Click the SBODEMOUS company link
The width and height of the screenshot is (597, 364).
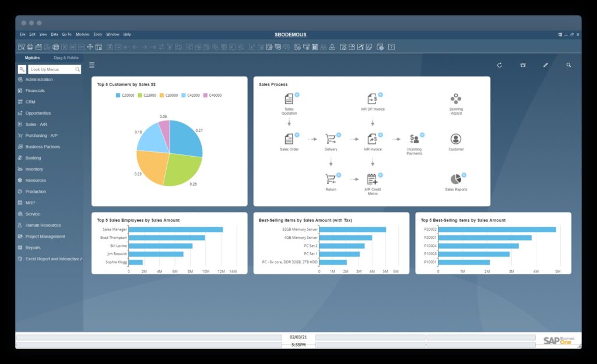click(291, 34)
